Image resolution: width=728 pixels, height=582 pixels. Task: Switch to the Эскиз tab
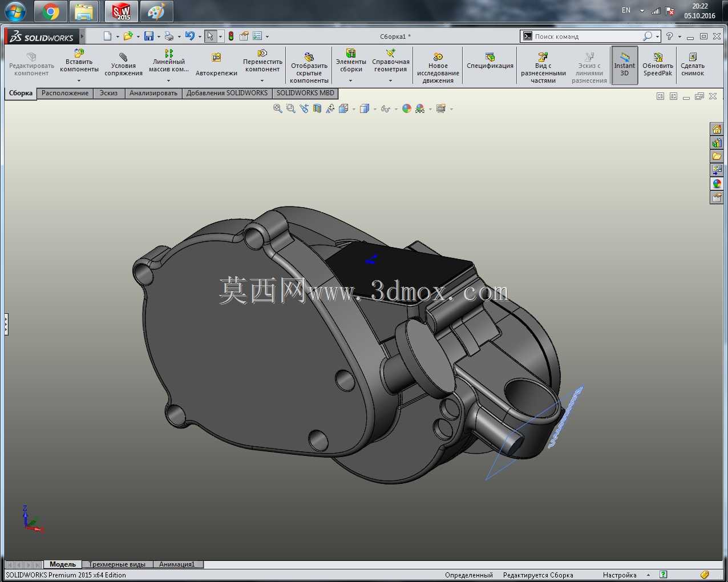[108, 93]
